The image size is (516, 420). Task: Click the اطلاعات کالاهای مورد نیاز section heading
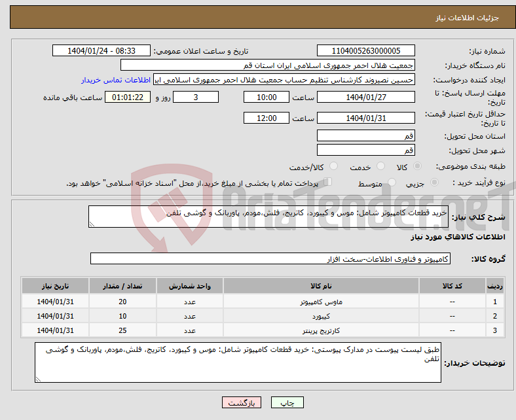pos(458,237)
